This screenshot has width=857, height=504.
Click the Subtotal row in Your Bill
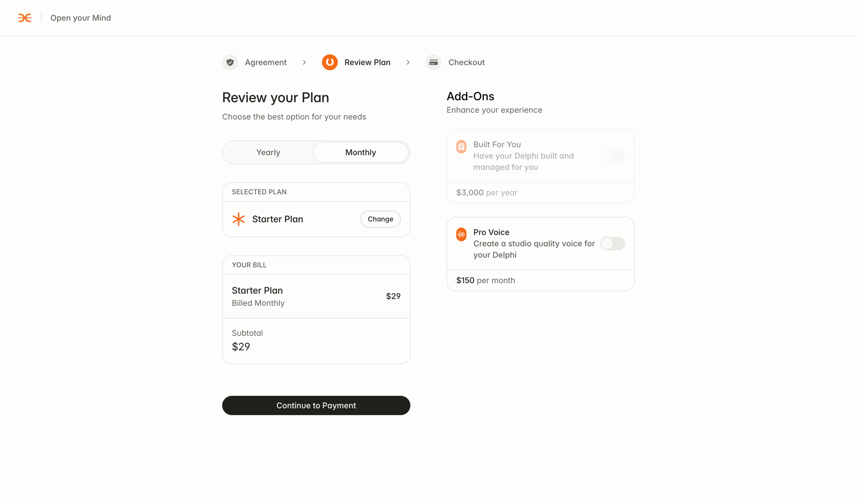click(316, 340)
